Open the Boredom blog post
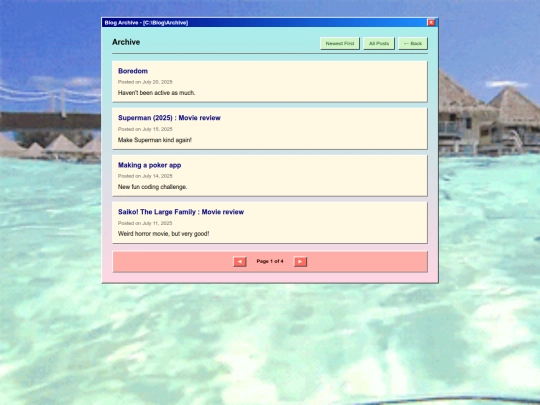Screen dimensions: 540x405 [133, 71]
